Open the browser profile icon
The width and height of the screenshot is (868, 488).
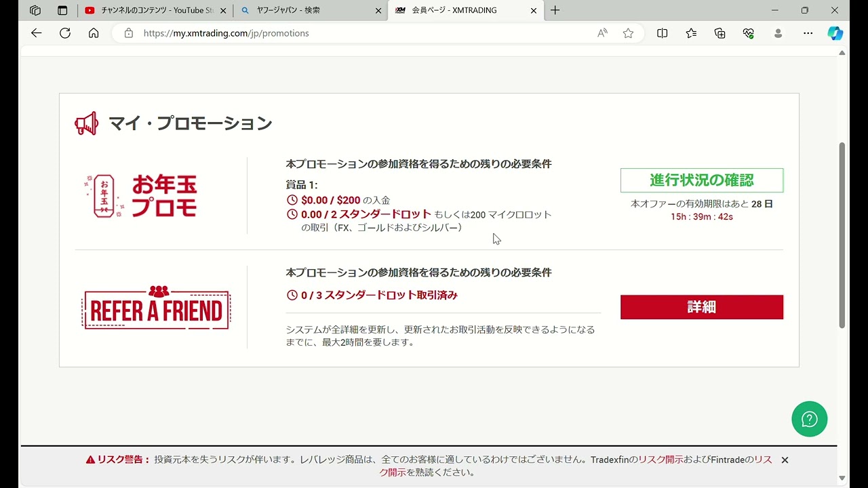pos(778,33)
